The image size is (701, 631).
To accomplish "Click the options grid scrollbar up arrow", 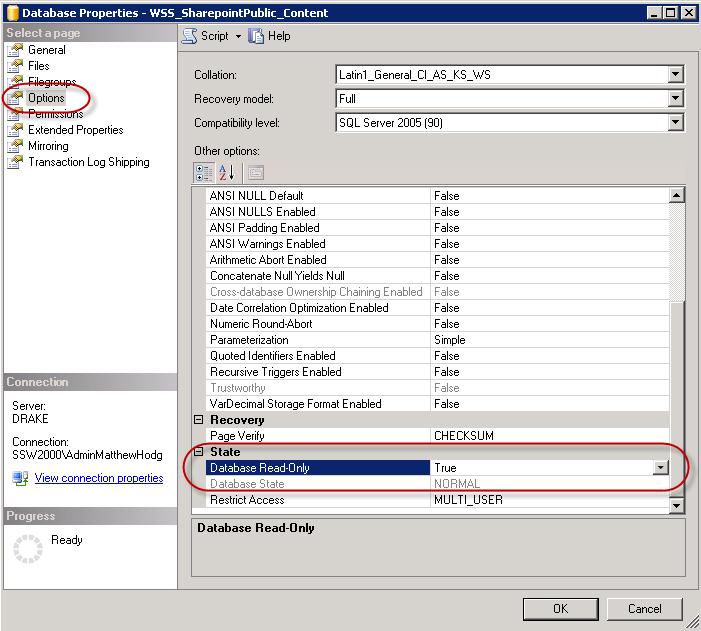I will [x=677, y=195].
